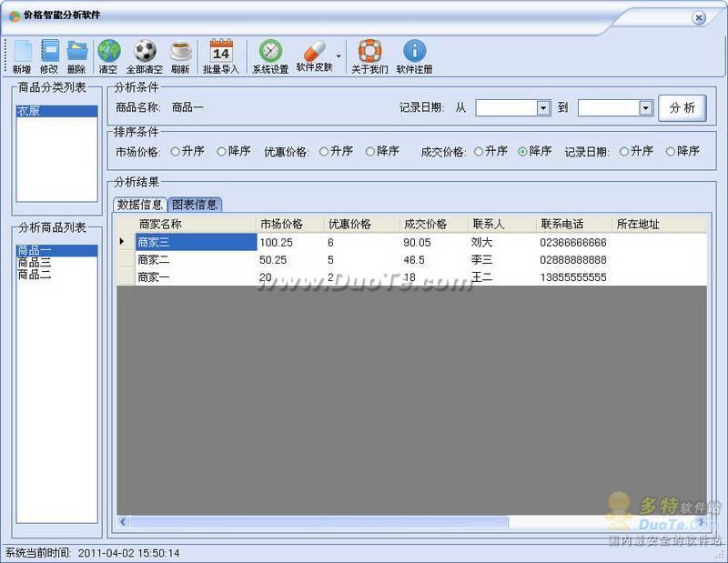Open the 从 start date dropdown

(x=543, y=107)
